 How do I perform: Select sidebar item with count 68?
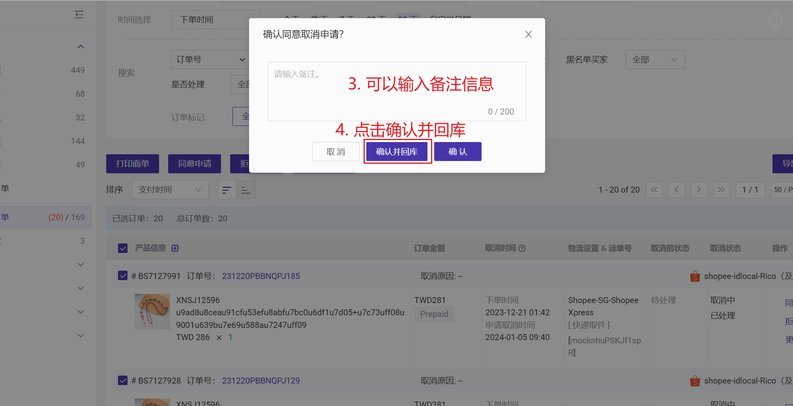click(46, 94)
